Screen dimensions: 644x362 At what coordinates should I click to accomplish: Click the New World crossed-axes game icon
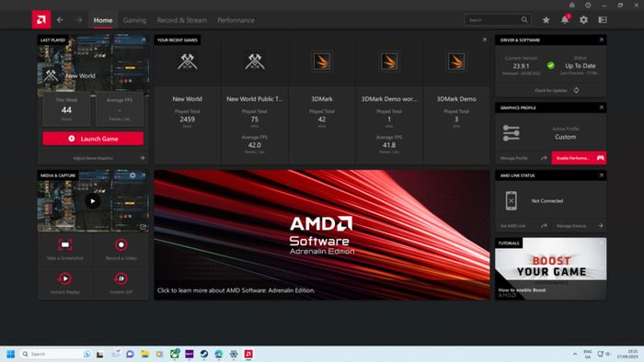188,62
